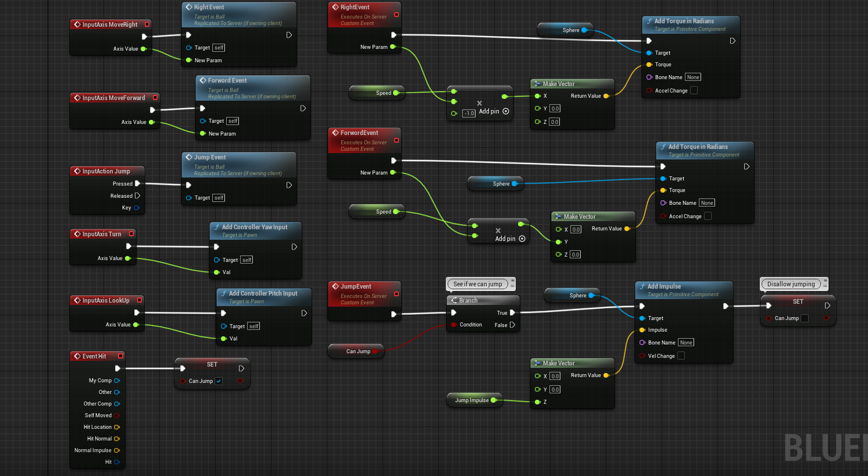Click the bottom Make Vector node icon
The image size is (868, 476).
[x=538, y=363]
